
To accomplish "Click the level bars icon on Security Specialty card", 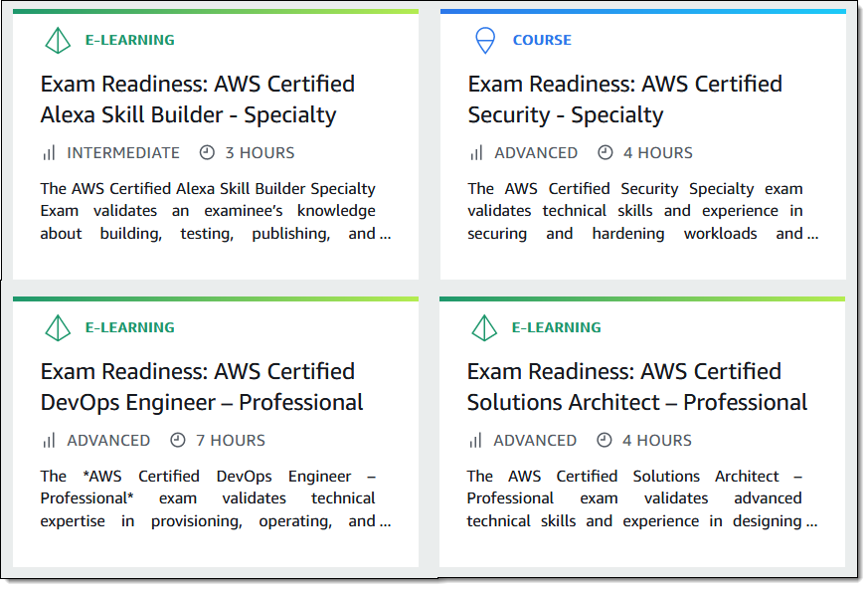I will point(476,153).
